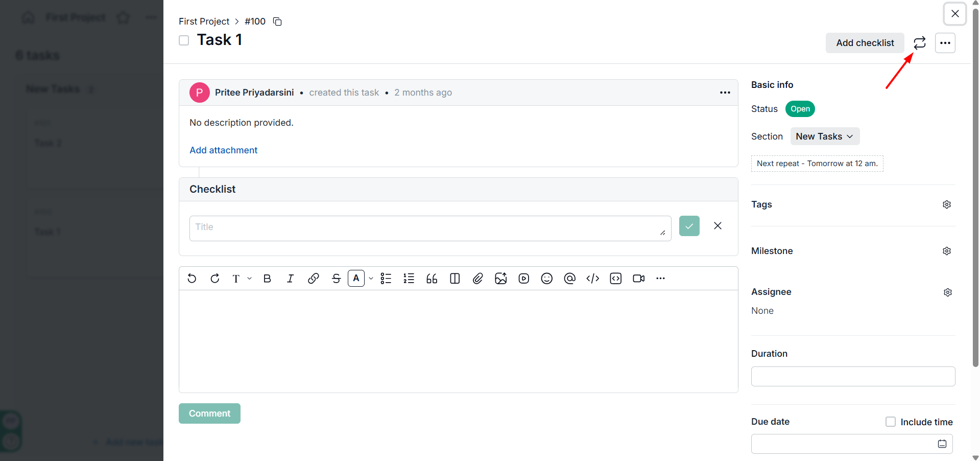Click the attach file paperclip icon
The height and width of the screenshot is (461, 980).
(477, 279)
